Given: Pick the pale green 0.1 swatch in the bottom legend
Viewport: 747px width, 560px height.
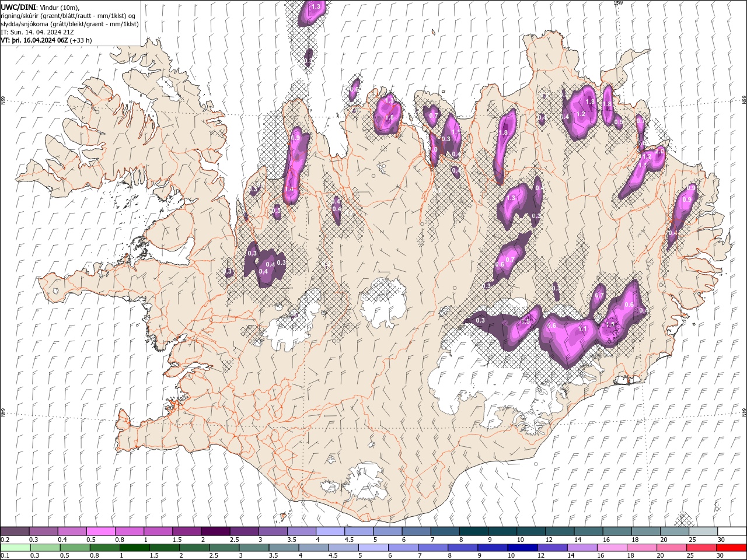Looking at the screenshot, I should tap(15, 548).
